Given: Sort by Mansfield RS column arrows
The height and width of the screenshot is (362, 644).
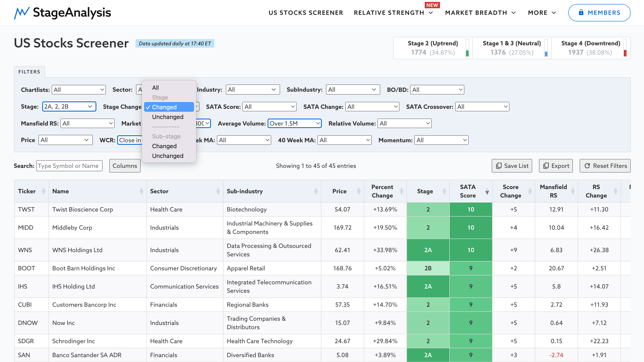Looking at the screenshot, I should 573,191.
